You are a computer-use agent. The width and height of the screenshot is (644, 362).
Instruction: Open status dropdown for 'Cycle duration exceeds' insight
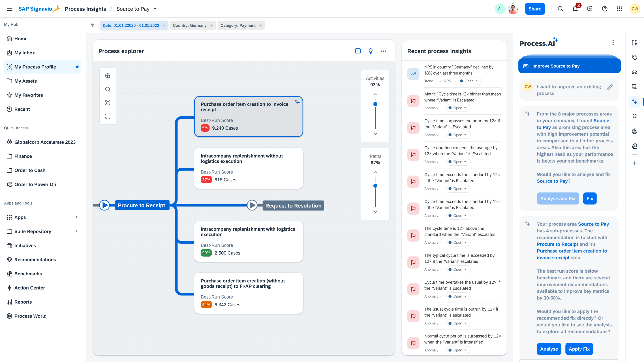coord(458,162)
